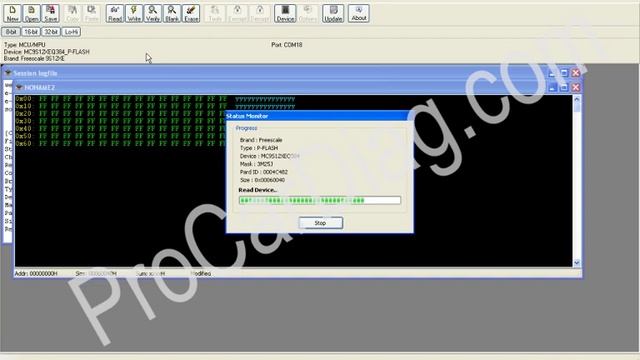This screenshot has height=360, width=640.
Task: Click the Paste toolbar icon
Action: coord(91,13)
